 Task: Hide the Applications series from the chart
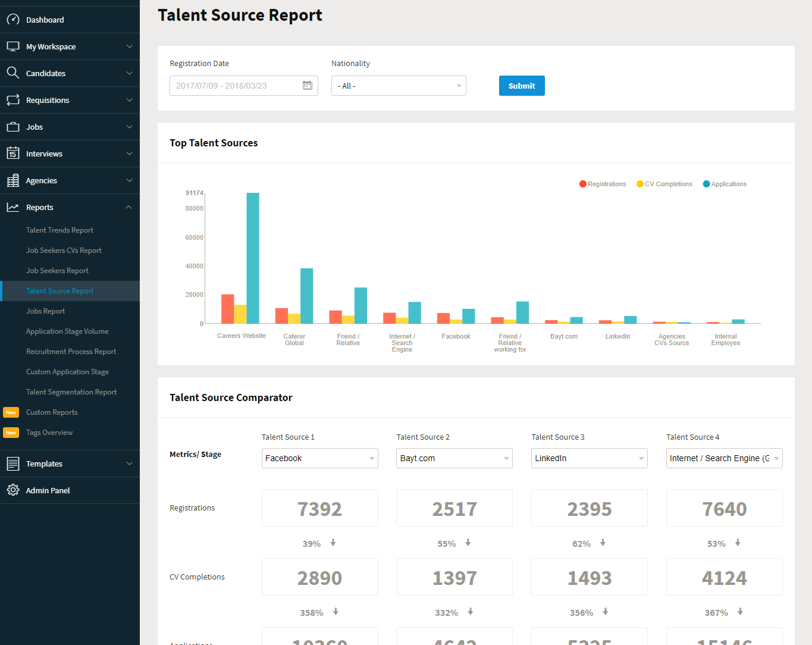tap(725, 184)
